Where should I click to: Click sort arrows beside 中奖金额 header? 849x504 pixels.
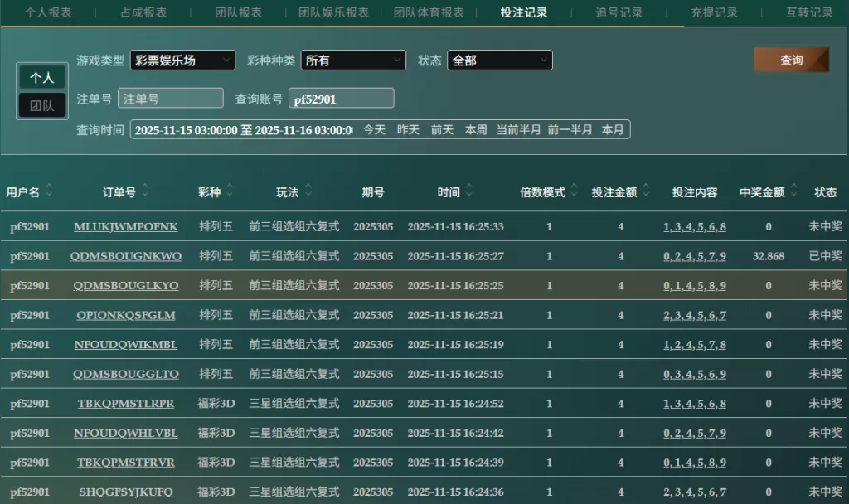click(x=793, y=191)
